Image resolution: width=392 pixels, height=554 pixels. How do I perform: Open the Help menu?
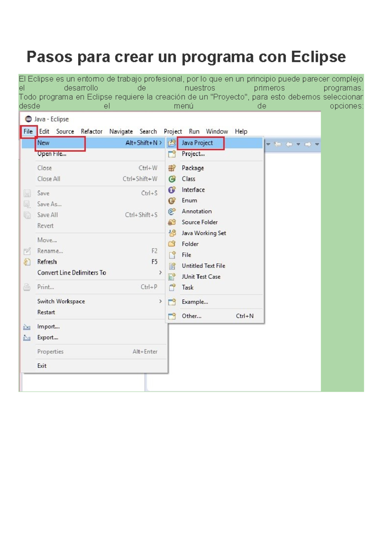click(x=241, y=131)
